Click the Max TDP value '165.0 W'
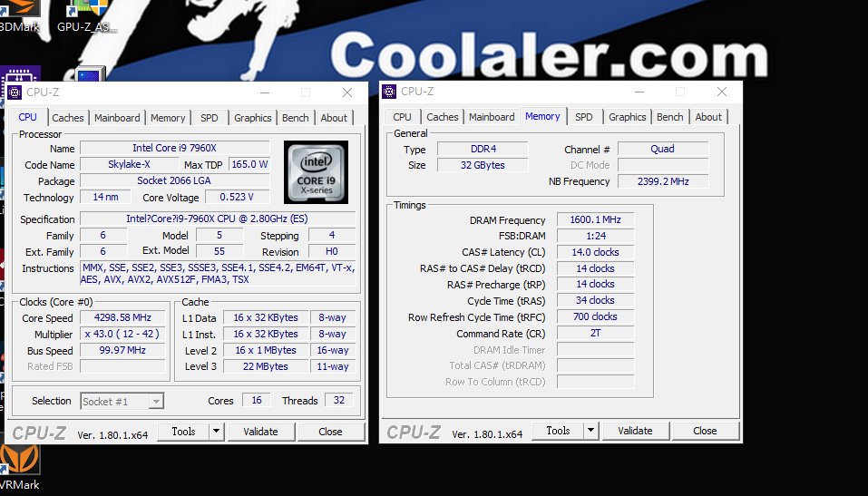This screenshot has height=496, width=868. click(249, 164)
